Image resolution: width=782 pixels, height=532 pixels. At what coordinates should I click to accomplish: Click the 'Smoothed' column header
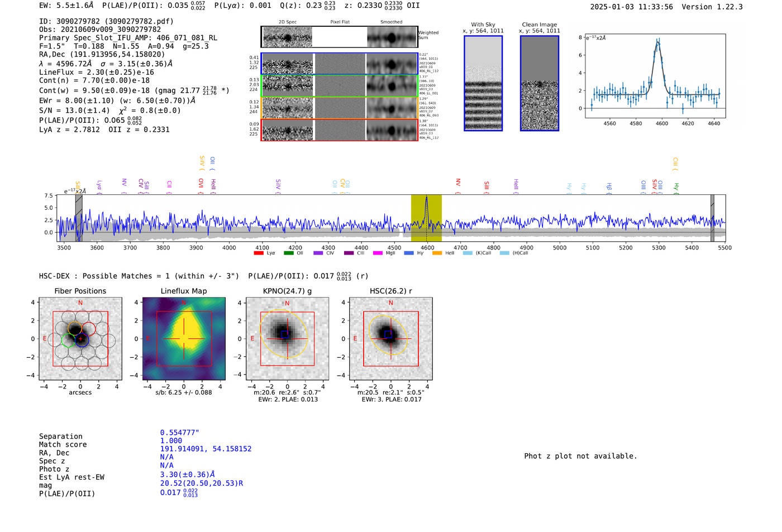(392, 22)
